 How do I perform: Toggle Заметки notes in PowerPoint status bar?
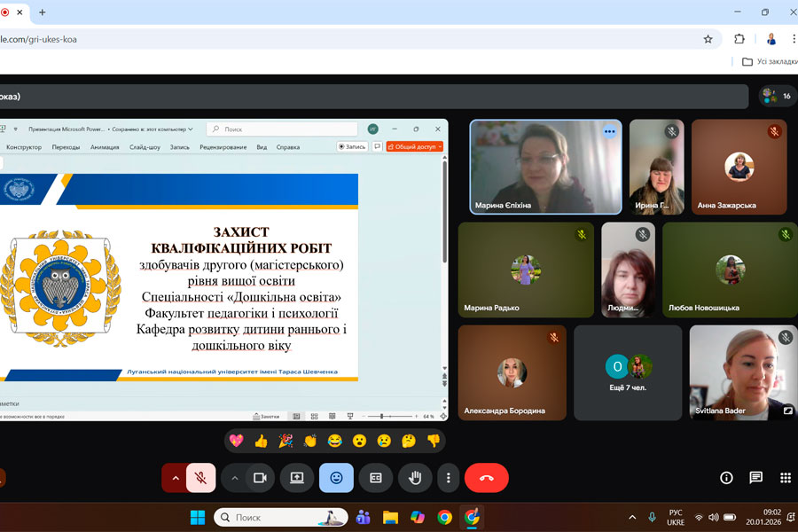click(266, 417)
